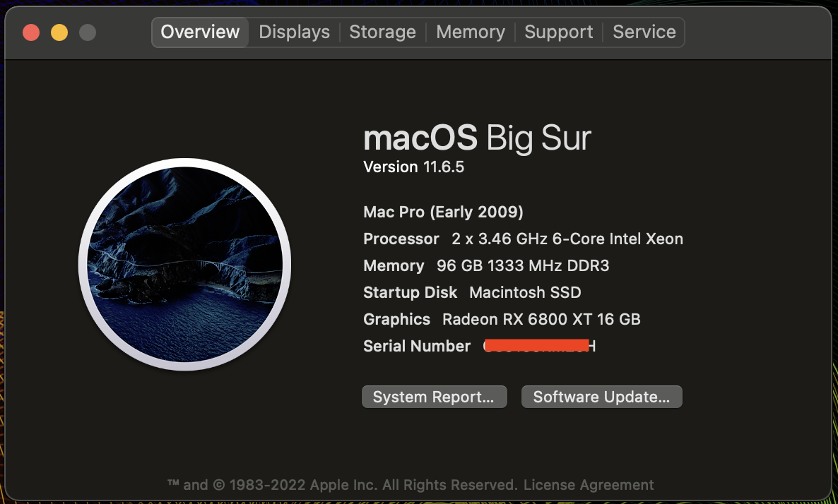Image resolution: width=838 pixels, height=504 pixels.
Task: Go to the Support tab
Action: (558, 32)
